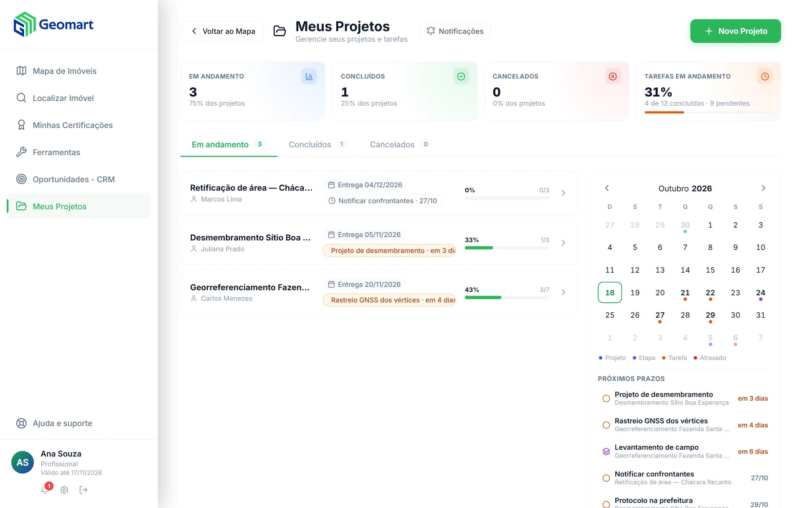Expand the Desmembramento Sítio Boa project row
812x508 pixels.
pos(563,243)
